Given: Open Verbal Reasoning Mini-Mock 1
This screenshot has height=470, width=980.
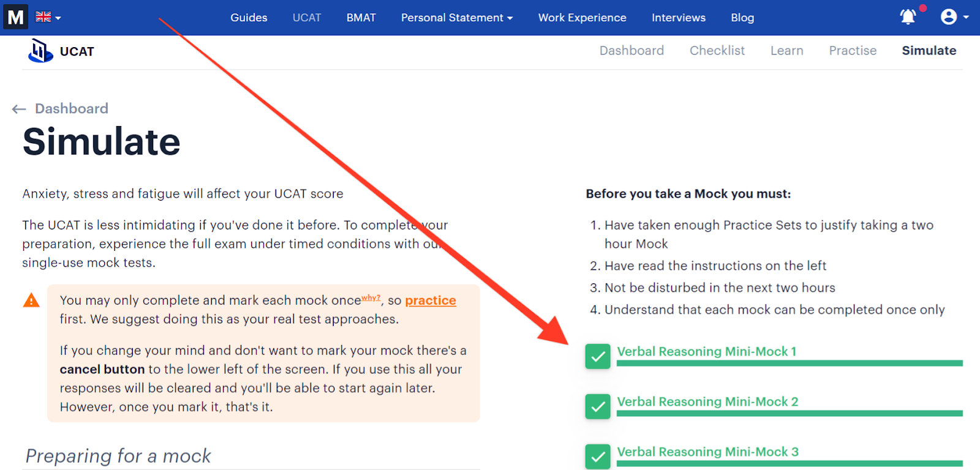Looking at the screenshot, I should coord(707,351).
